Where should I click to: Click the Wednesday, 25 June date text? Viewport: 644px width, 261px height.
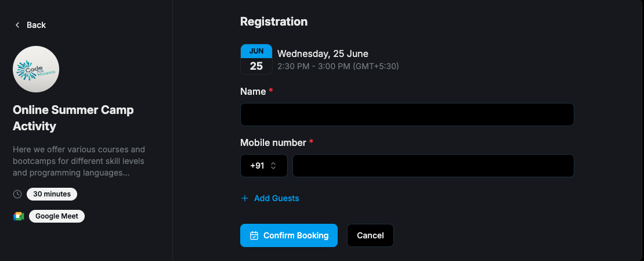pyautogui.click(x=323, y=54)
